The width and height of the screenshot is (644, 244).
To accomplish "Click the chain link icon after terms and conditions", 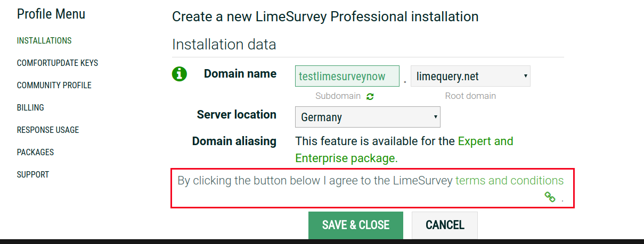I will click(x=550, y=197).
